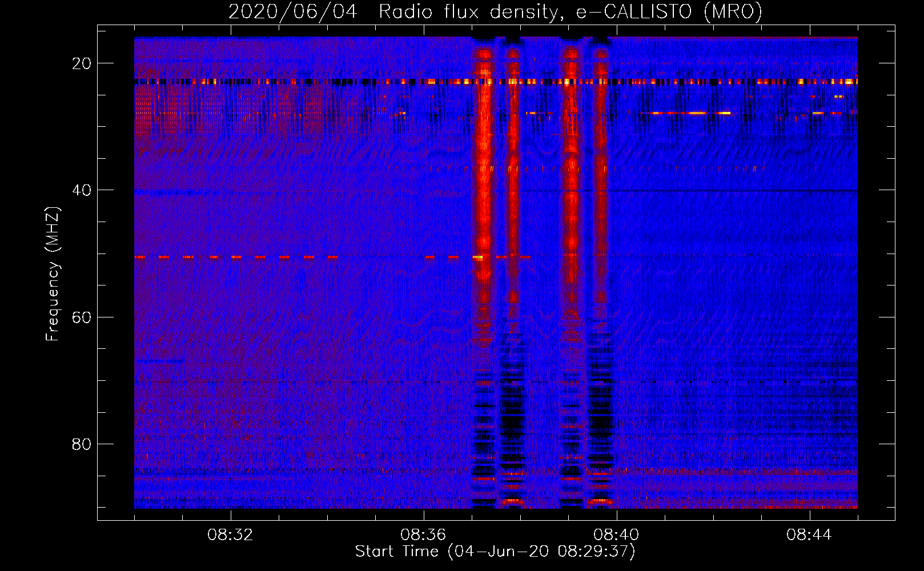Viewport: 924px width, 571px height.
Task: Click the 60 MHz frequency tick label
Action: [x=82, y=317]
